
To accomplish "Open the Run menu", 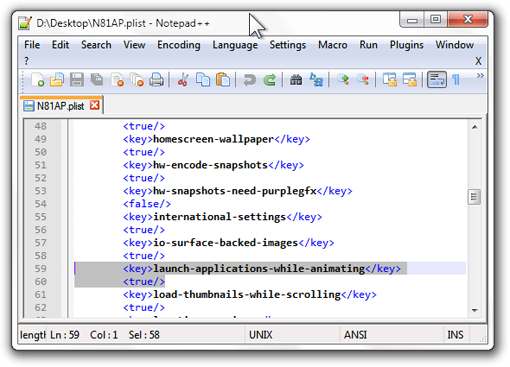I will (x=368, y=45).
